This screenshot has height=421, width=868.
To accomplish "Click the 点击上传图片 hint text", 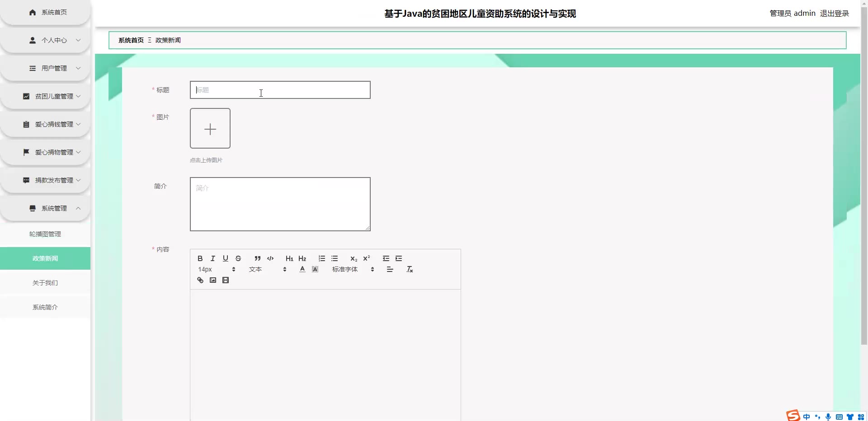I will point(206,160).
